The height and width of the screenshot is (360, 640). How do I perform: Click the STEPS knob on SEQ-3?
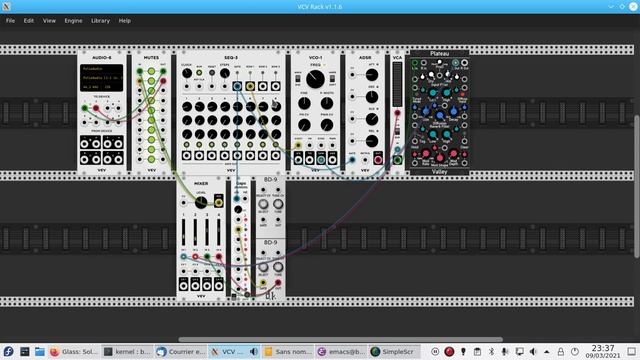[x=224, y=73]
